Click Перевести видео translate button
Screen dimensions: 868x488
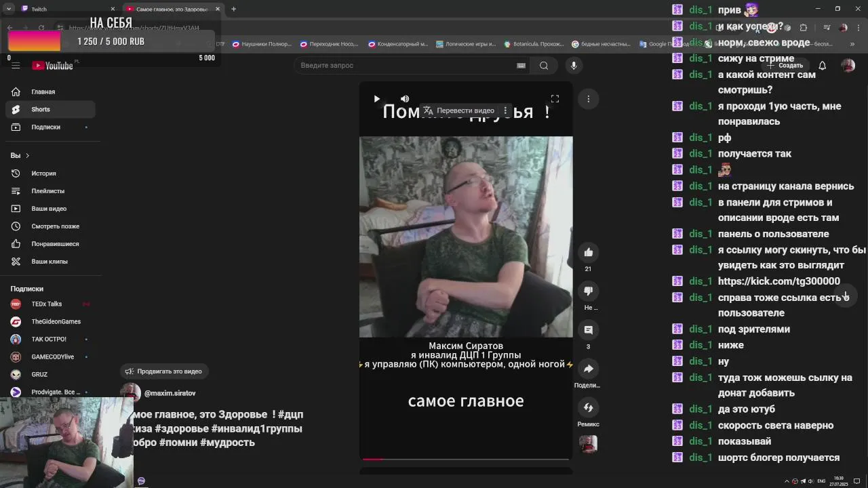459,110
